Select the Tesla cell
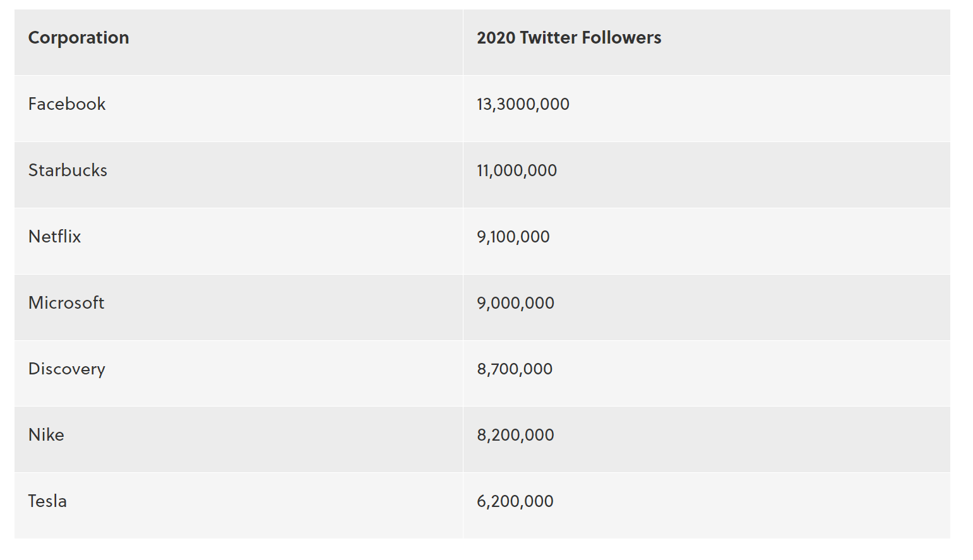The width and height of the screenshot is (973, 560). (47, 501)
